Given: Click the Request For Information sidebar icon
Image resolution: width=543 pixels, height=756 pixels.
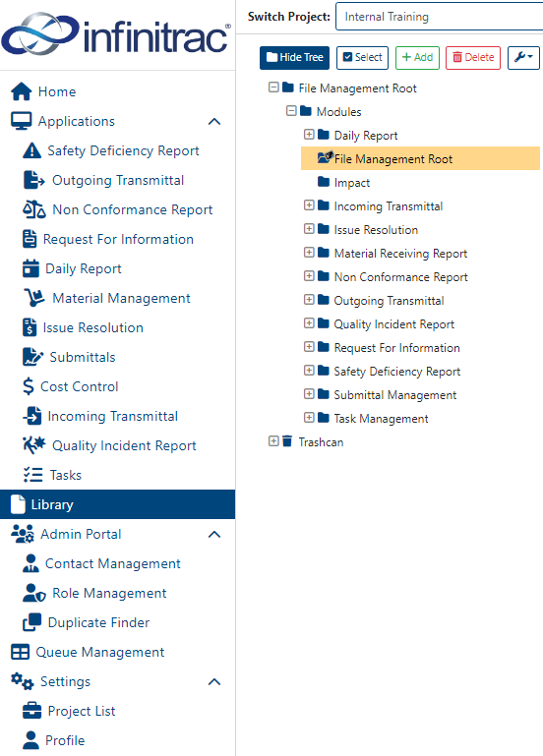Looking at the screenshot, I should pyautogui.click(x=30, y=239).
